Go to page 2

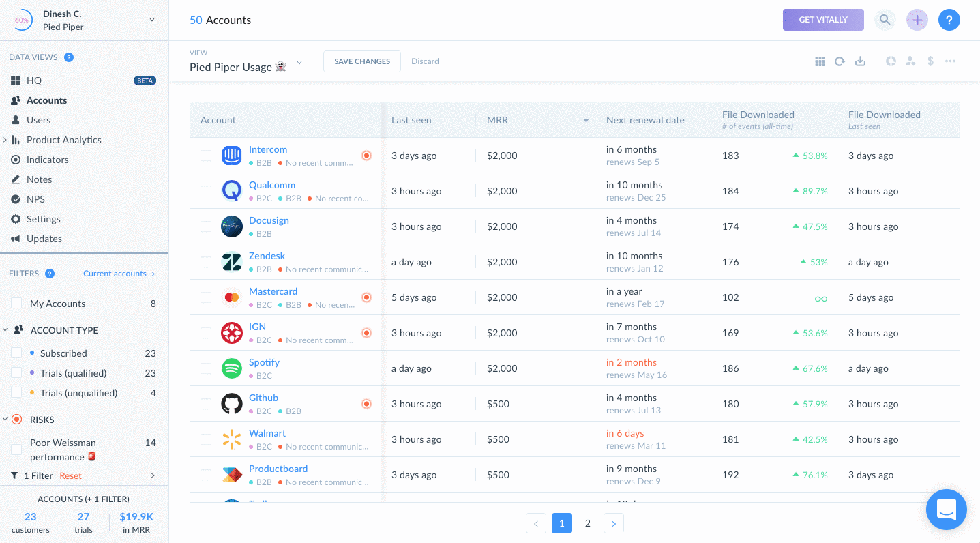click(588, 523)
